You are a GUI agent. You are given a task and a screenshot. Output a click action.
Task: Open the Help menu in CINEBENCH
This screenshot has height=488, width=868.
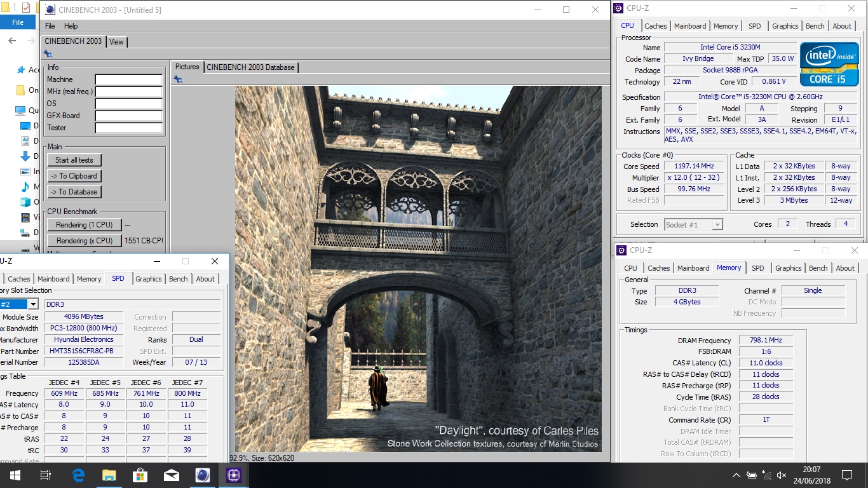click(x=71, y=26)
